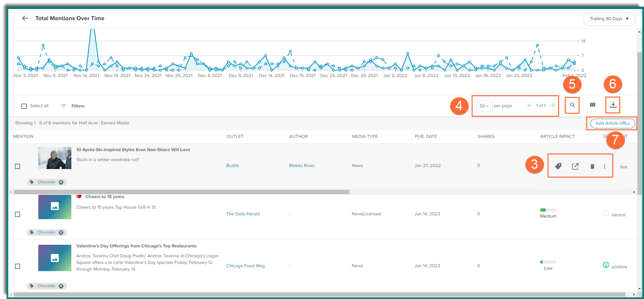
Task: Click the chart peak near Nov 14, 2021
Action: pyautogui.click(x=93, y=30)
